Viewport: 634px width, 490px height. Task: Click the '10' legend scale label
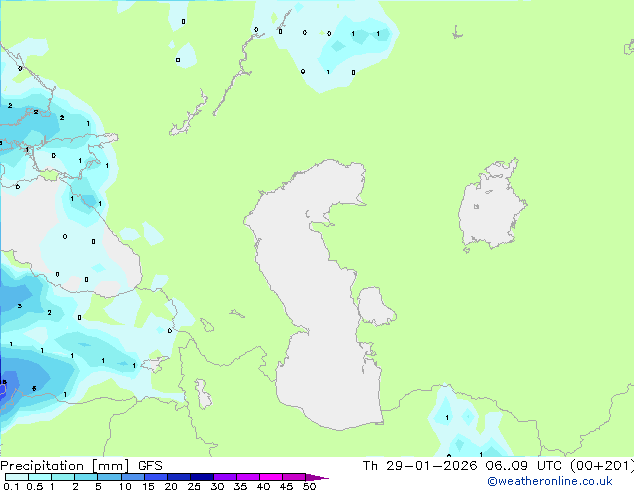(x=125, y=486)
